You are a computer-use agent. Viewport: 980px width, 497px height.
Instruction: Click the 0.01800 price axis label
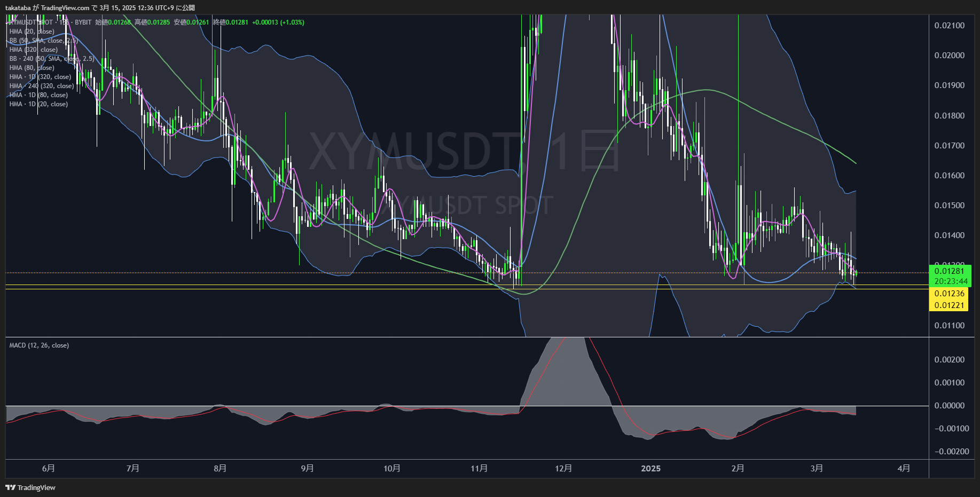coord(950,116)
